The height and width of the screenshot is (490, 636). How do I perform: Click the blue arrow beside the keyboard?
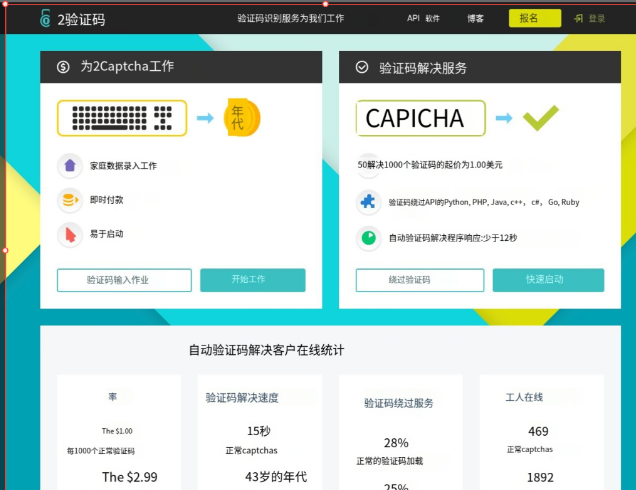(x=205, y=118)
